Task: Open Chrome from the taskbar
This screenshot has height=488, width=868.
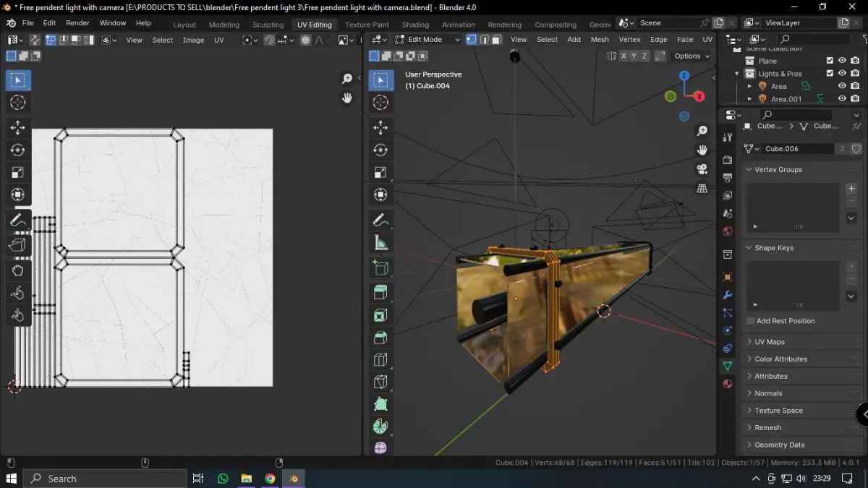Action: (x=270, y=479)
